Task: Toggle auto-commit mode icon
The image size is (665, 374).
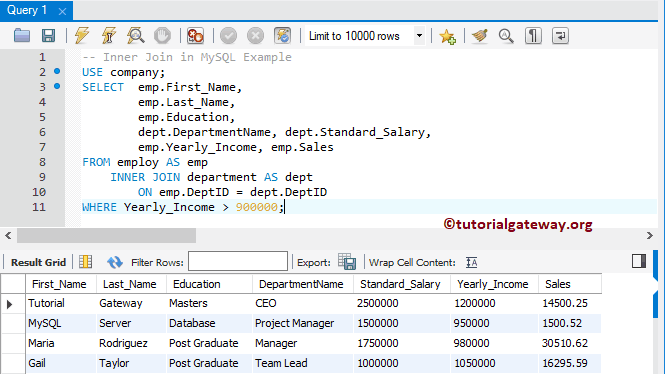Action: (x=282, y=36)
